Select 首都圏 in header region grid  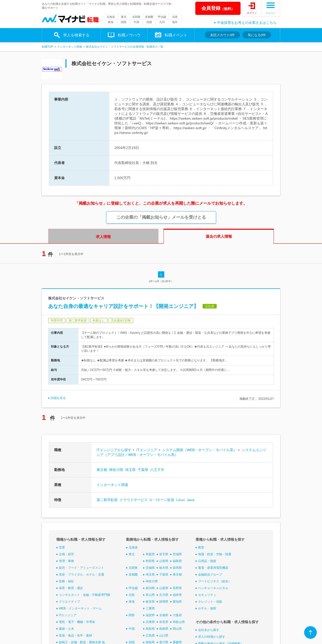pyautogui.click(x=149, y=17)
